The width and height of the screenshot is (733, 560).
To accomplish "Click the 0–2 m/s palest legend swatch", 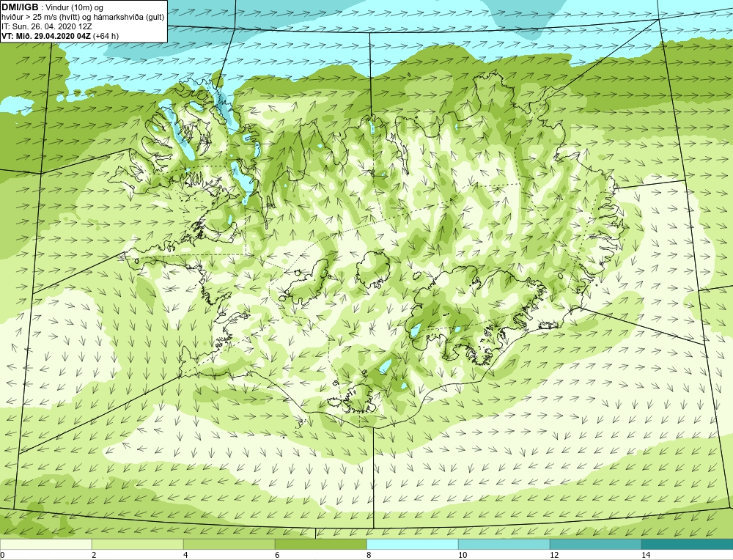I will [x=45, y=545].
